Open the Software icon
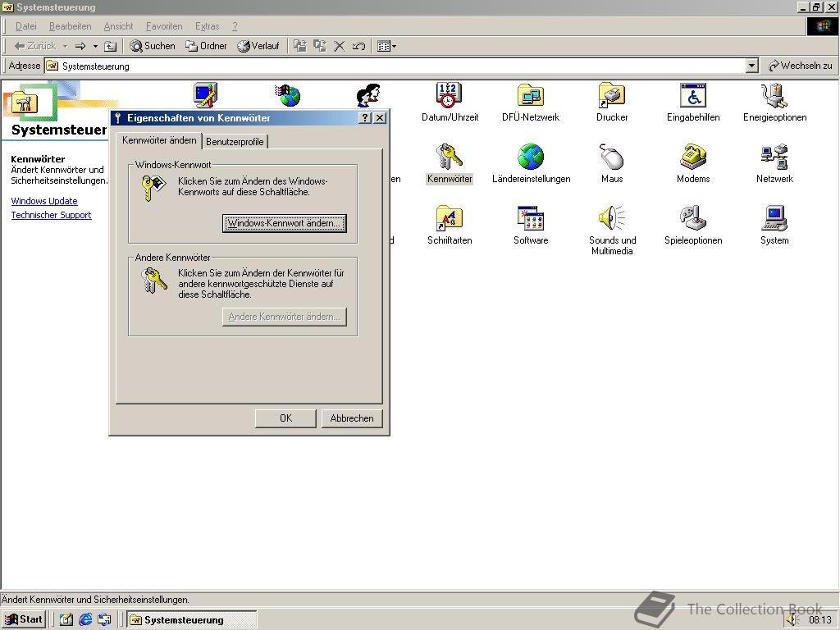 pos(531,218)
